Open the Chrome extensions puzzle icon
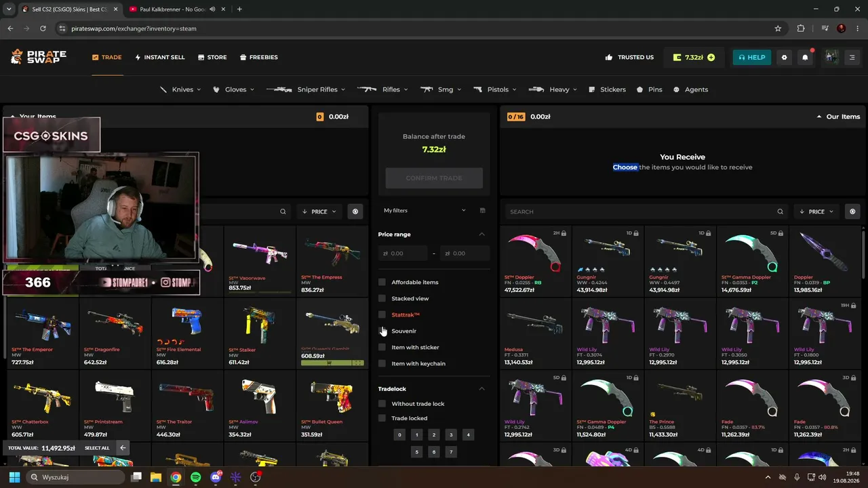The width and height of the screenshot is (868, 488). (x=801, y=28)
